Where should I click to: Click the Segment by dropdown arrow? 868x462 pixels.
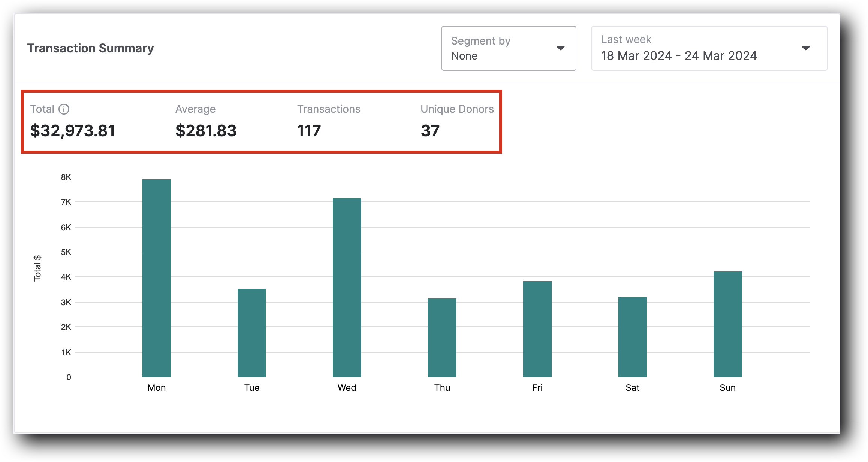tap(560, 48)
